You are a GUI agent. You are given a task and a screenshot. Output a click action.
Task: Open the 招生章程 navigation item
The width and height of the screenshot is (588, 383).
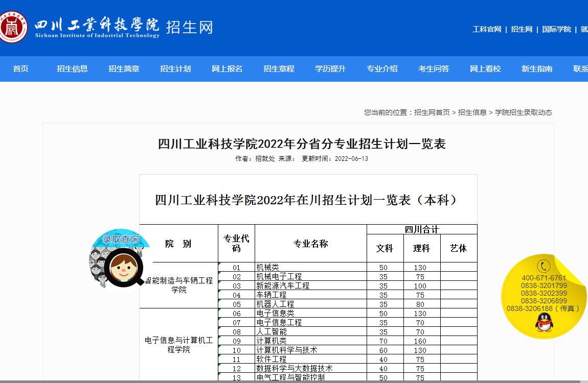279,69
